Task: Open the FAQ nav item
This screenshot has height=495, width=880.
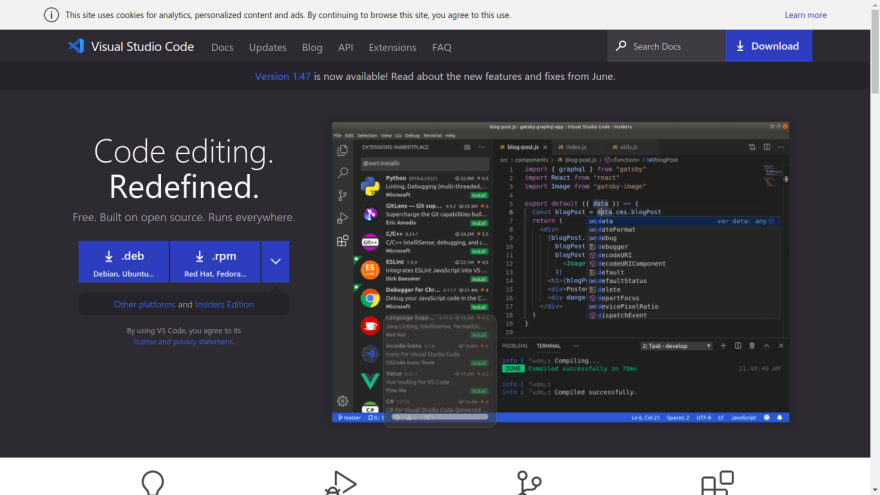Action: (x=442, y=47)
